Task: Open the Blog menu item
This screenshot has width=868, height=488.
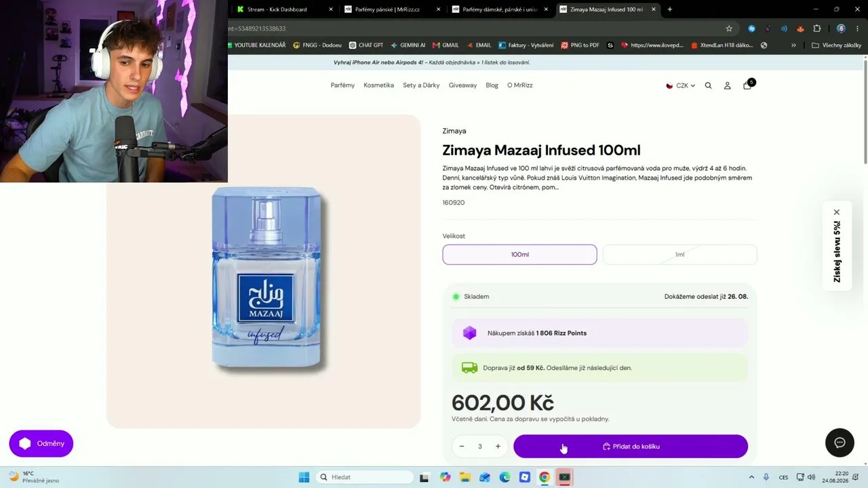Action: 492,85
